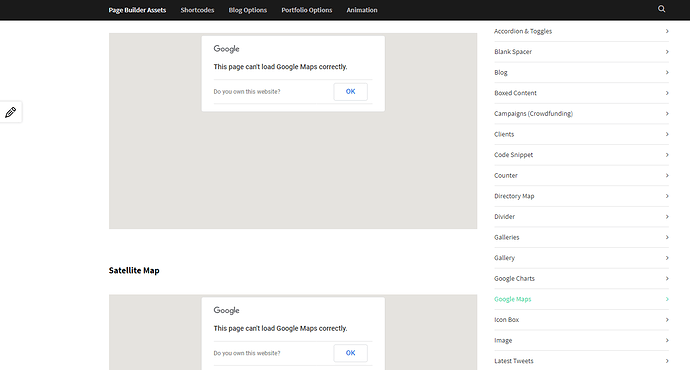Open Blog Options menu
690x370 pixels.
[248, 10]
